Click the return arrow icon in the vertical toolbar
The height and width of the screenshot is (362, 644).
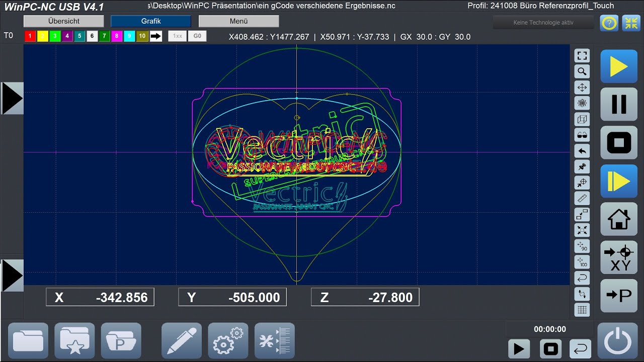[x=582, y=279]
